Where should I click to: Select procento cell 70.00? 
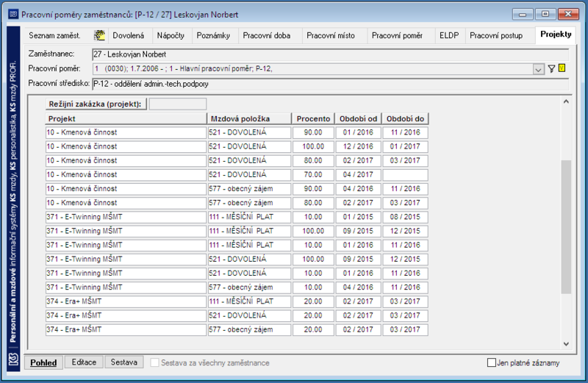click(x=313, y=175)
